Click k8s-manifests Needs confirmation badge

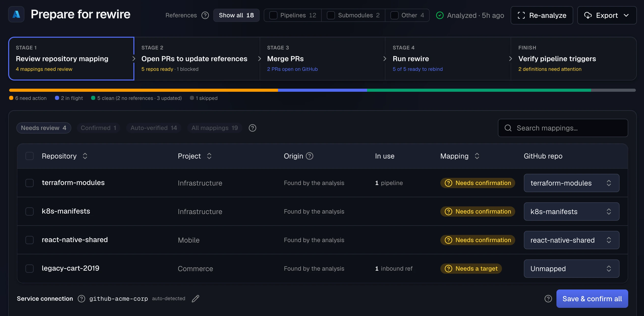478,212
